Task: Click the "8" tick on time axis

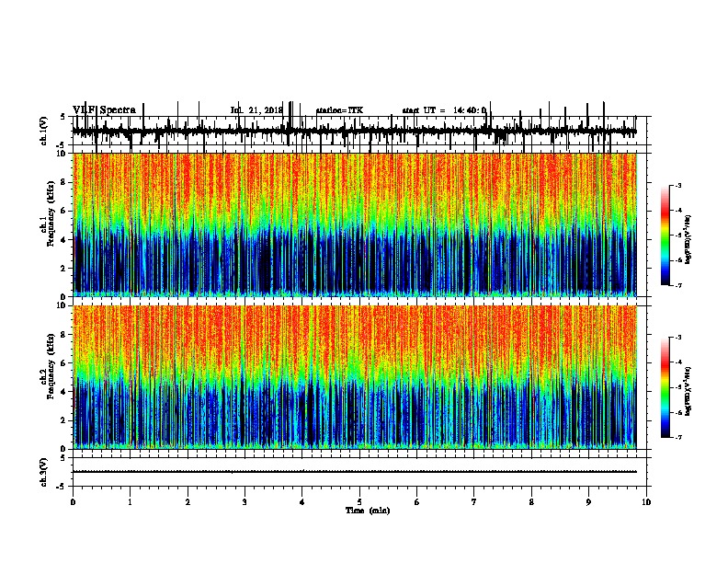Action: pos(531,501)
